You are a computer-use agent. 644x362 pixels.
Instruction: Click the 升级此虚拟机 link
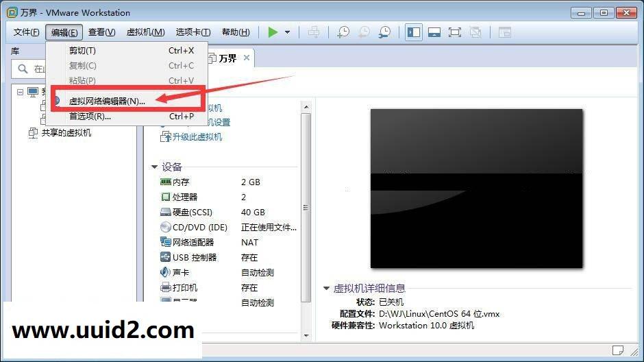click(x=197, y=137)
